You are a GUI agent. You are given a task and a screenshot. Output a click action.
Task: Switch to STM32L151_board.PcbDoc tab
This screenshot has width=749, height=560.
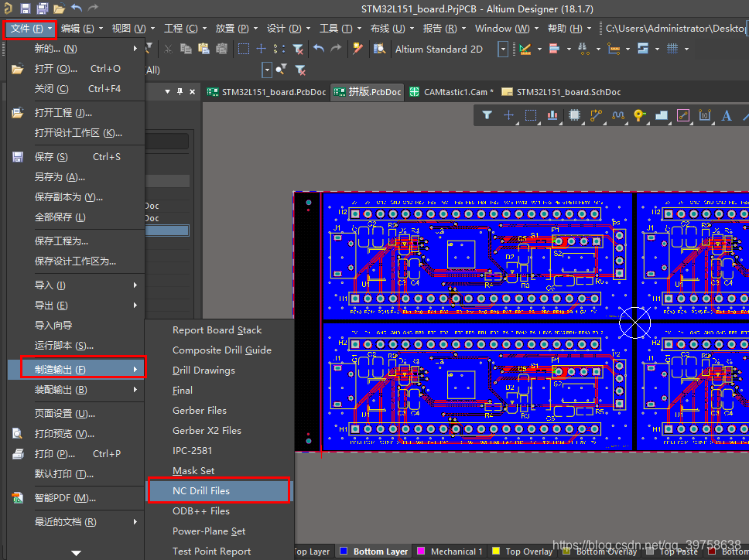tap(266, 92)
